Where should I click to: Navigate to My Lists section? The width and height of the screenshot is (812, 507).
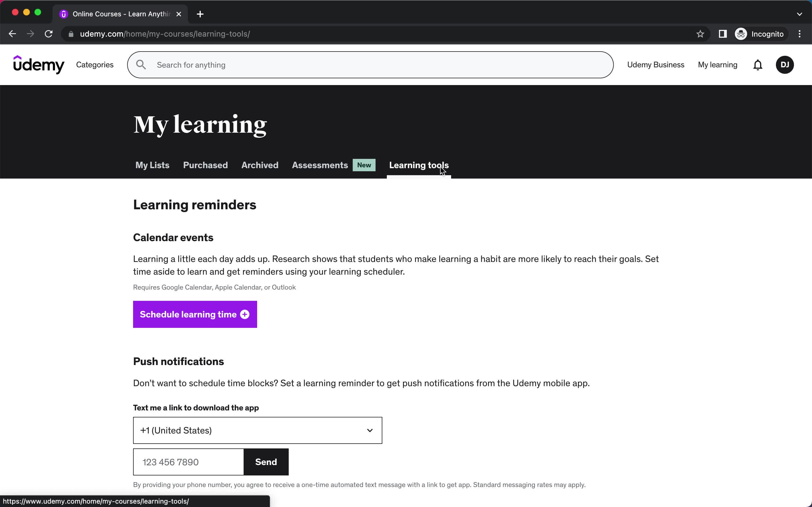click(x=153, y=165)
